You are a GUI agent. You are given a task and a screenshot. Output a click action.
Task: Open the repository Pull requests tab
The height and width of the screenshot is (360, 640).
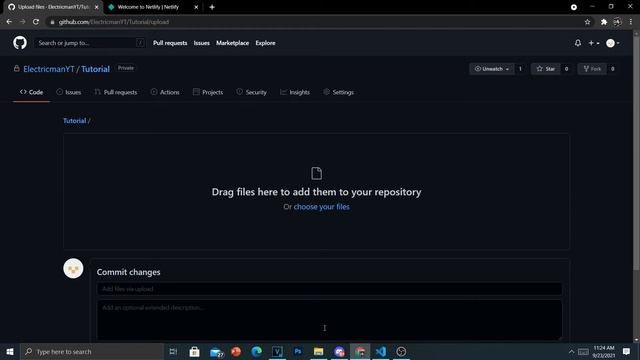click(116, 92)
